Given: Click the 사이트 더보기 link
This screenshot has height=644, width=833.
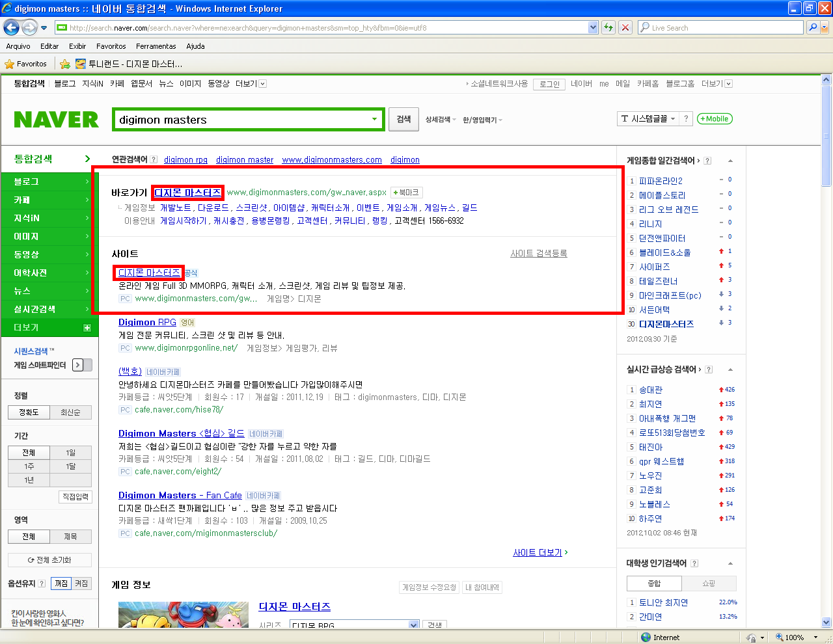Looking at the screenshot, I should click(x=538, y=552).
